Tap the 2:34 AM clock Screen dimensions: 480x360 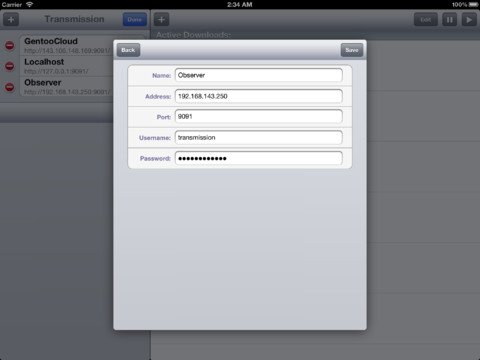[x=240, y=4]
